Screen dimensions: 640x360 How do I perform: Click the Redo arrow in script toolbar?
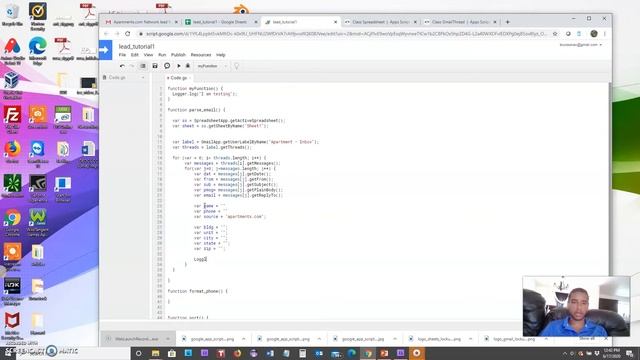[x=132, y=66]
